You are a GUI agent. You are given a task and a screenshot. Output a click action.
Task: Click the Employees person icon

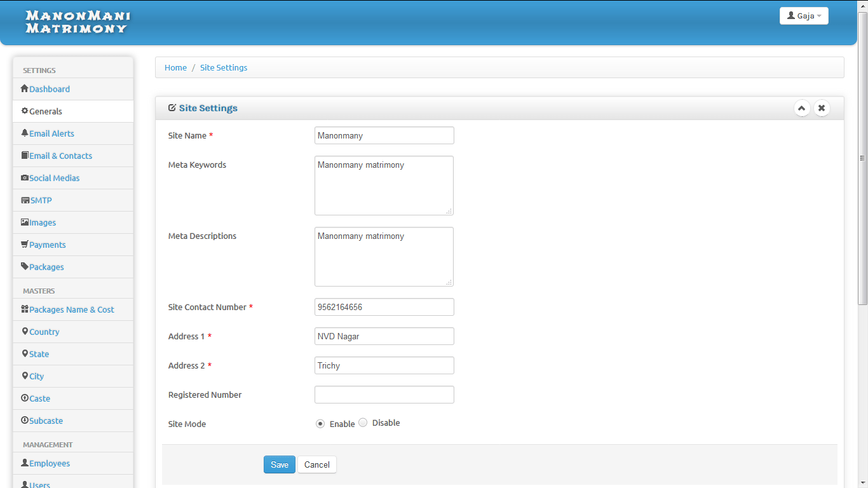tap(25, 463)
